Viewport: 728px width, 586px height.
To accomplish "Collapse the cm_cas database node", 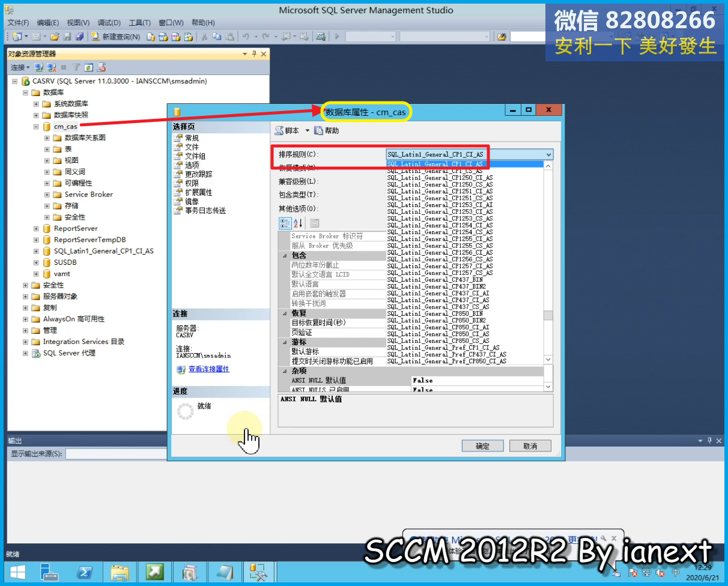I will click(36, 126).
